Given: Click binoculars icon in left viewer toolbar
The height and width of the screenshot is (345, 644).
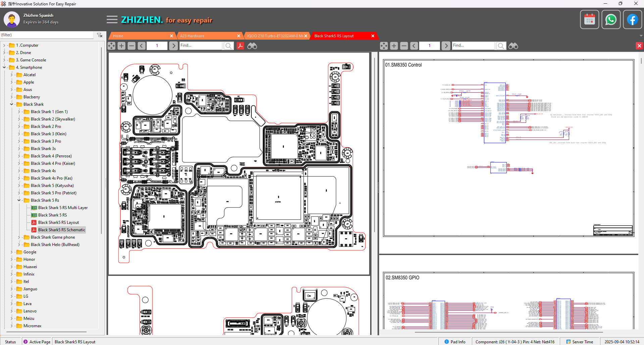Looking at the screenshot, I should 252,46.
